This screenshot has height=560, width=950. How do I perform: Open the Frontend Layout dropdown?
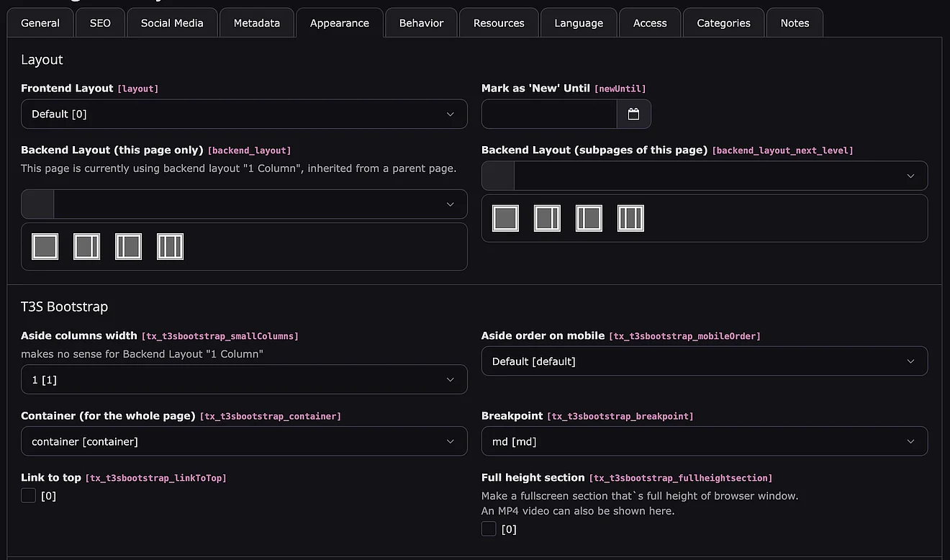point(244,114)
